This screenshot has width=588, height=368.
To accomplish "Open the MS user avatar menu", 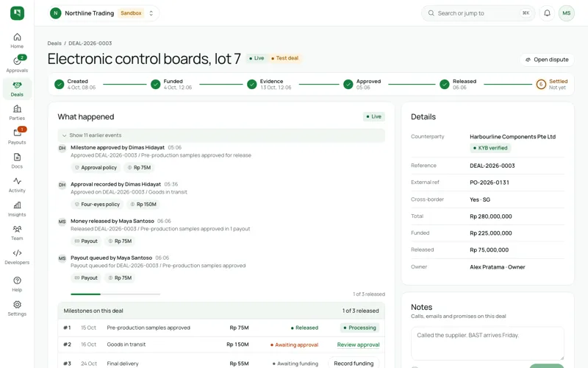I will pyautogui.click(x=566, y=13).
